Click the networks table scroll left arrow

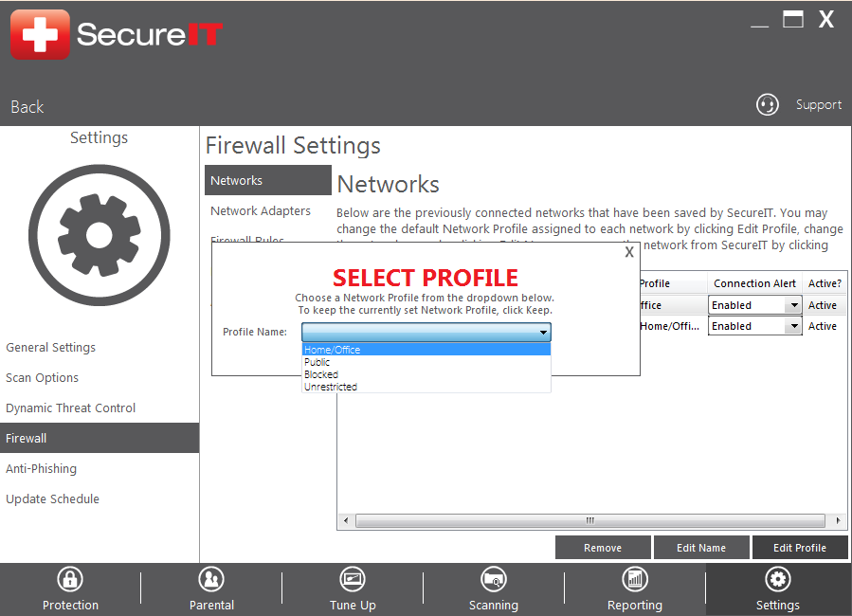[346, 520]
